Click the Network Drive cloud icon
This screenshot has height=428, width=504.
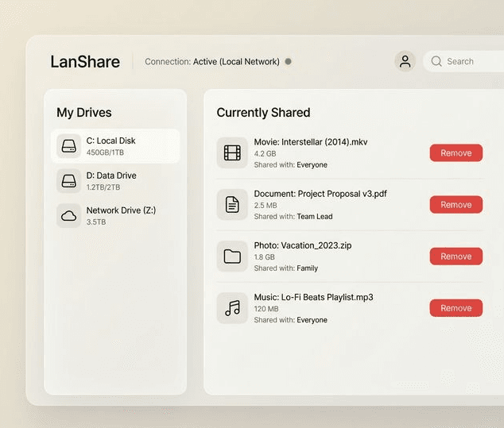coord(69,216)
